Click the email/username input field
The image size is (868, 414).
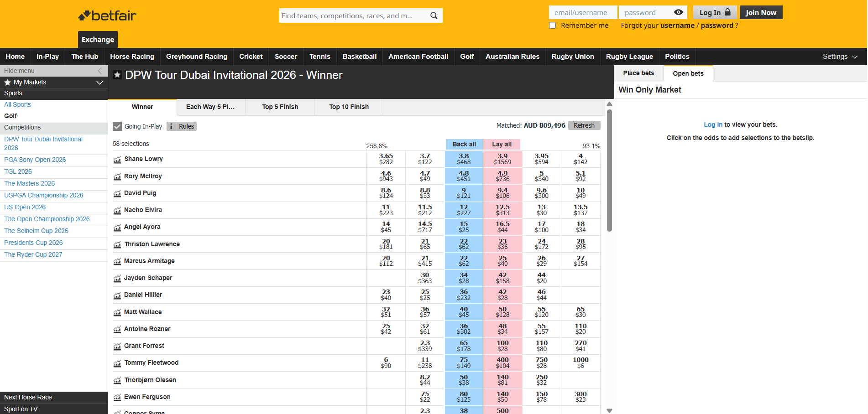click(583, 12)
